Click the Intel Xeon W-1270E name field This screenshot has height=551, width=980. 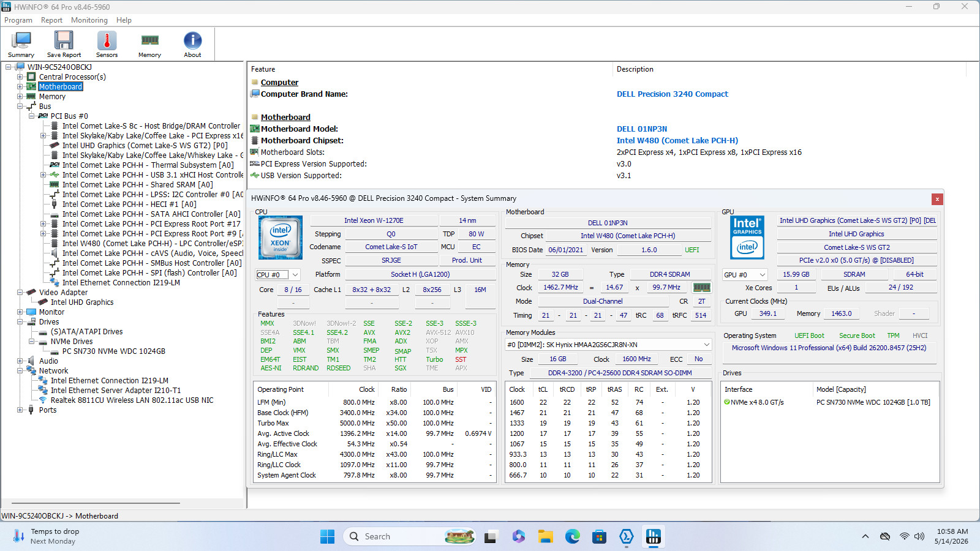pos(374,220)
